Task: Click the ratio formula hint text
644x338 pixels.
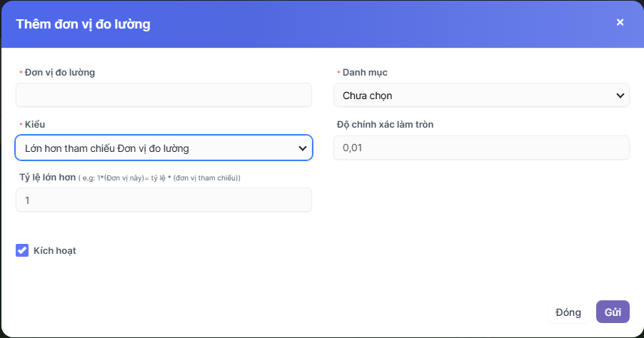Action: [x=159, y=178]
